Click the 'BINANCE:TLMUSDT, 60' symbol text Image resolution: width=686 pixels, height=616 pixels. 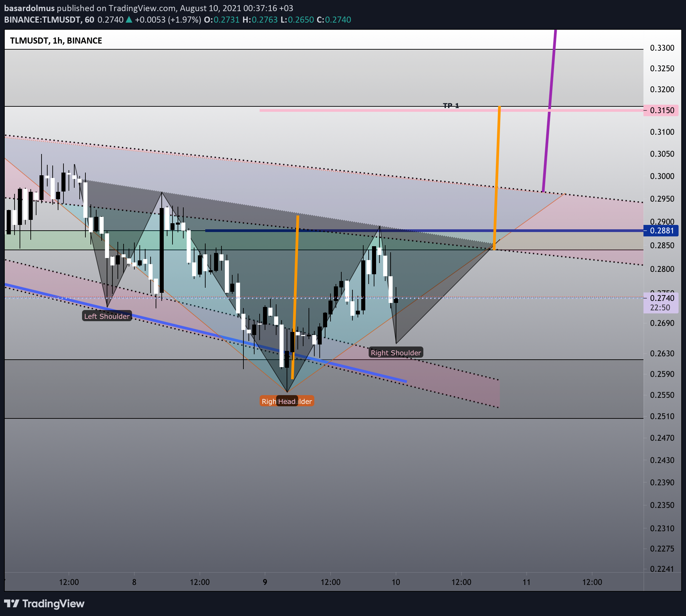point(49,20)
